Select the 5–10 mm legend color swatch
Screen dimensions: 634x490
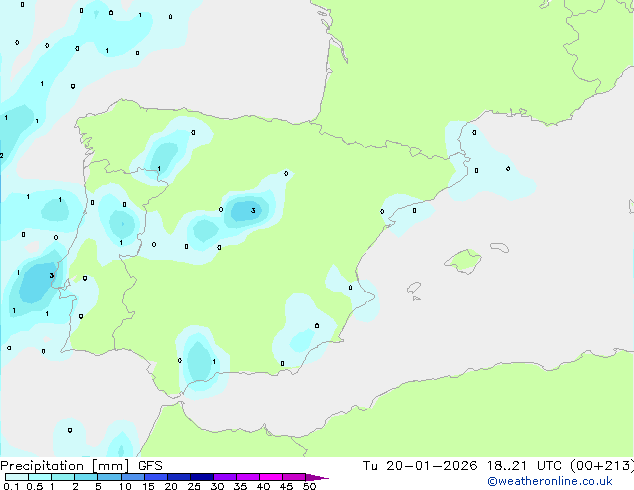(109, 477)
